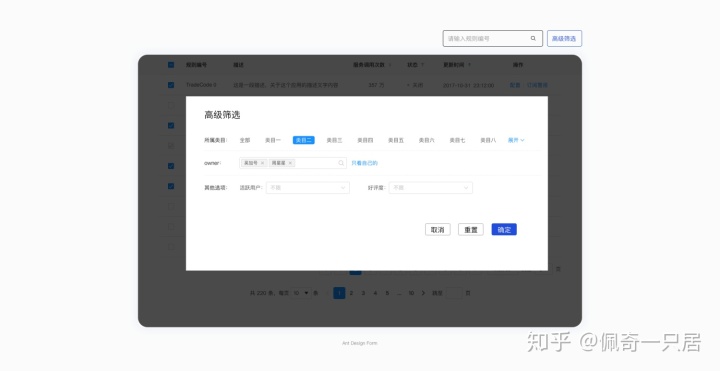
Task: Click the 规则编号 column header
Action: [x=196, y=65]
